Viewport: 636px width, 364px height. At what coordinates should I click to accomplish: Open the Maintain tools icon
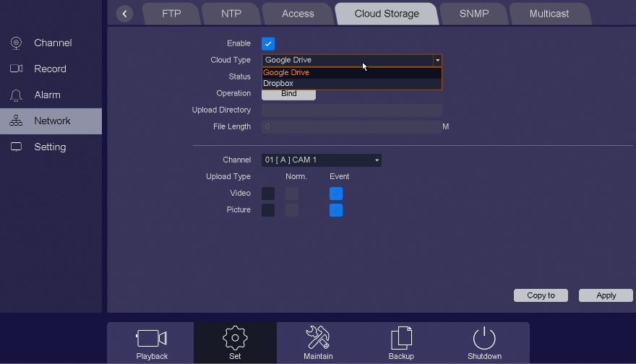[318, 343]
